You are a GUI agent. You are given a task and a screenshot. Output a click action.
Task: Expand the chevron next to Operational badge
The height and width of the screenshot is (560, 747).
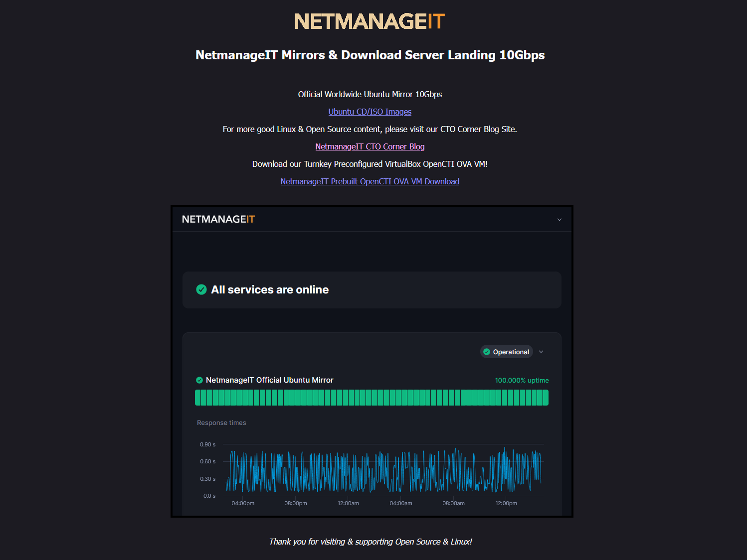tap(541, 352)
